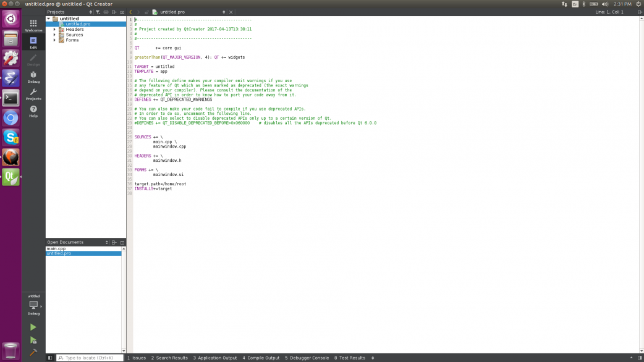
Task: Build project with the hammer icon
Action: (x=33, y=353)
